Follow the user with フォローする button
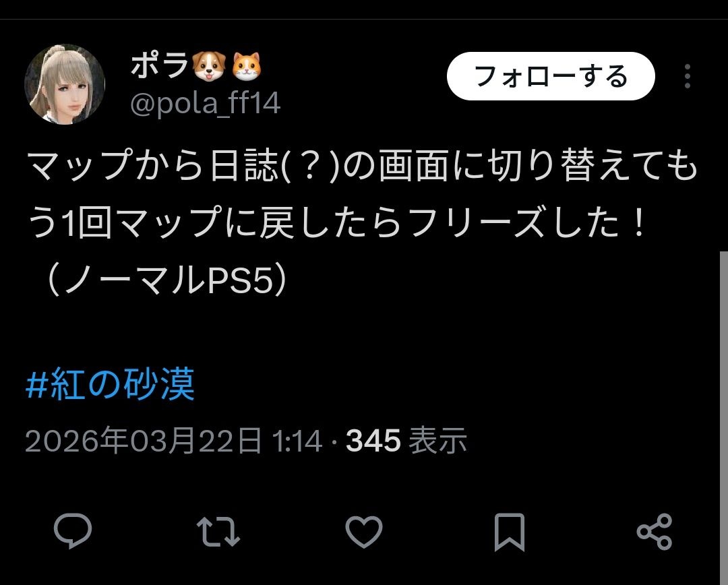The width and height of the screenshot is (728, 585). pos(551,76)
